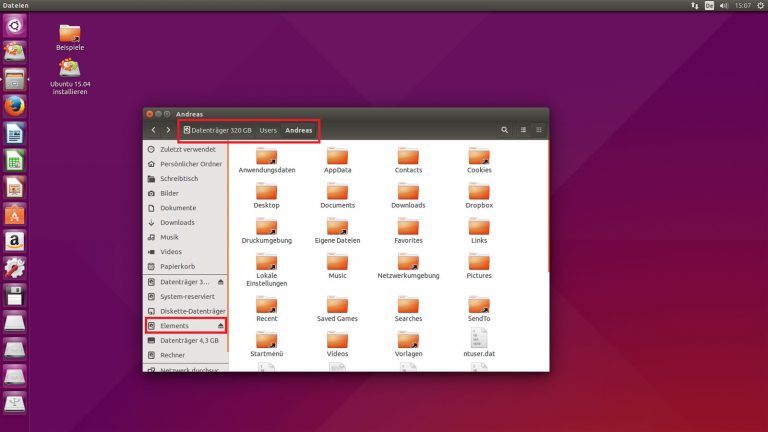Open Papierkorb in the sidebar
Viewport: 768px width, 432px height.
[x=177, y=266]
